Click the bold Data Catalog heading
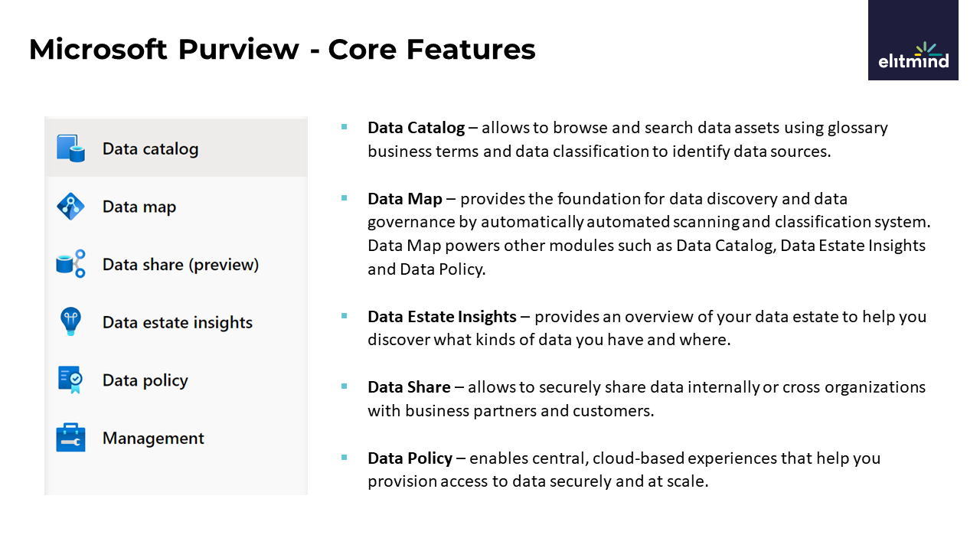This screenshot has height=551, width=980. point(416,128)
